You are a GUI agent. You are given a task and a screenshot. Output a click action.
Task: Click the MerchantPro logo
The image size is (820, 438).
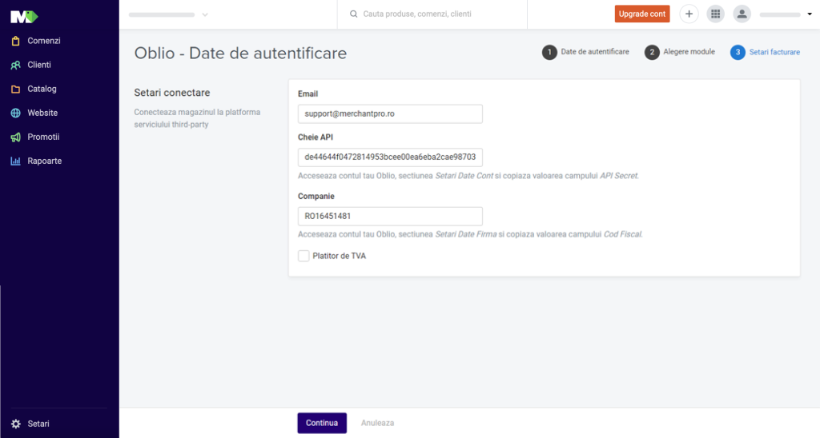coord(24,17)
